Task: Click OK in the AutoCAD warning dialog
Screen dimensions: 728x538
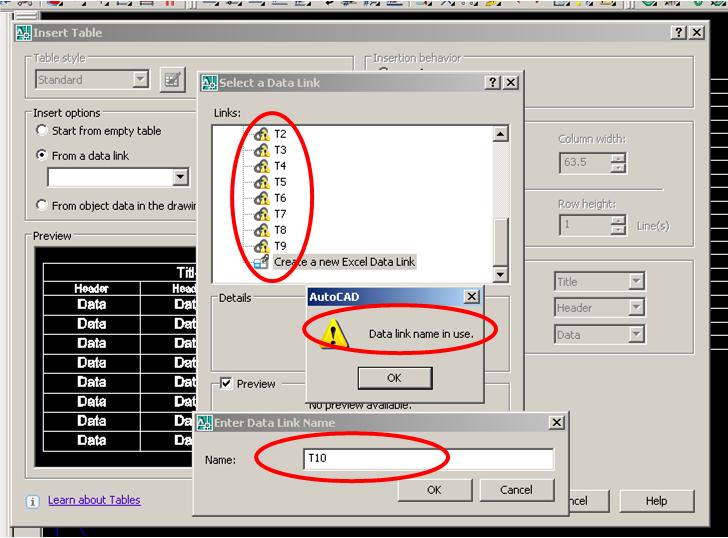Action: (395, 378)
